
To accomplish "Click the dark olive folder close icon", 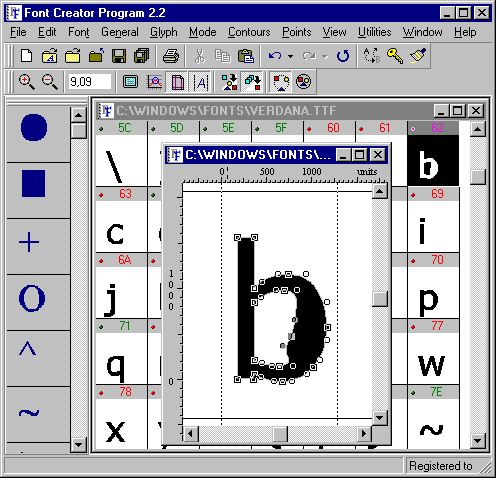I will coord(96,56).
